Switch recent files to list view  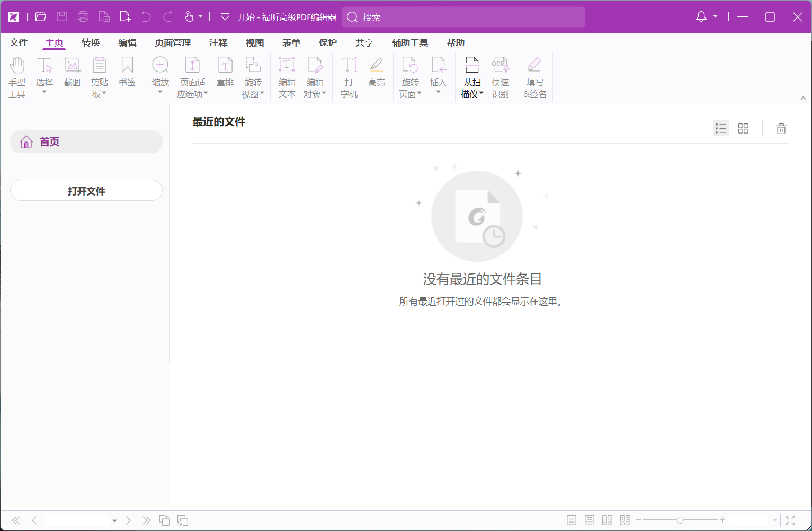click(720, 128)
